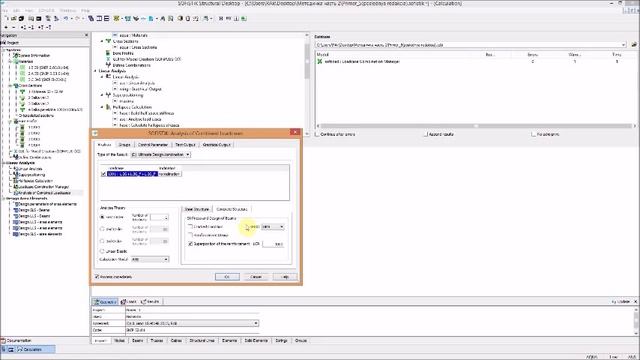Collapse the Linear Analysis group in task tree
The width and height of the screenshot is (640, 360).
(x=96, y=71)
